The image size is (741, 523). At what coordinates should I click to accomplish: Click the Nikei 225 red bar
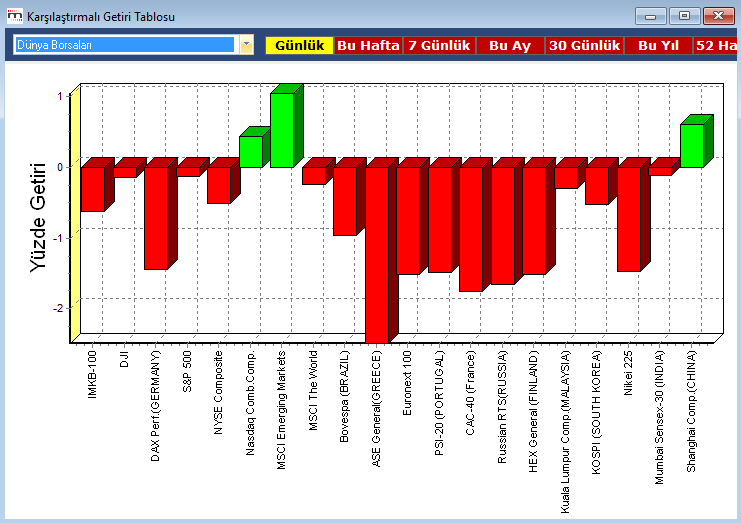(629, 219)
